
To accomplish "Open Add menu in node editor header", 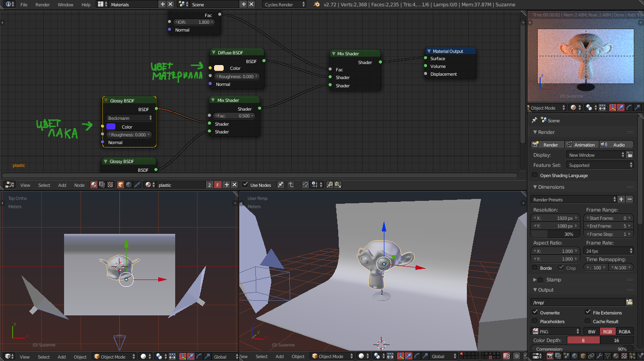I will [x=62, y=185].
